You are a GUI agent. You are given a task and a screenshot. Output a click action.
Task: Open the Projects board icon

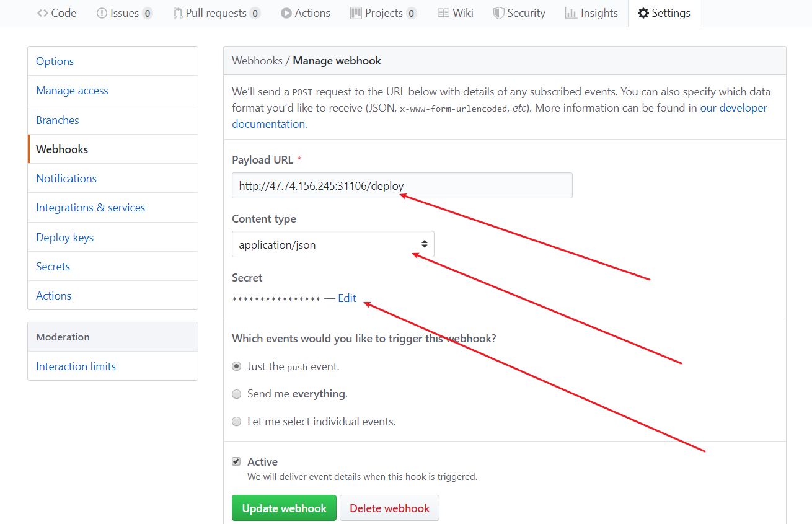356,12
